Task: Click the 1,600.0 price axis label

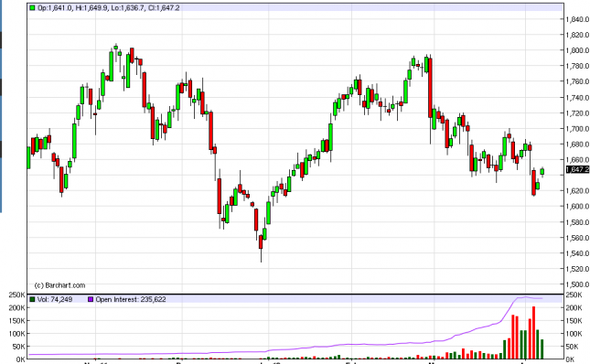Action: pyautogui.click(x=577, y=206)
